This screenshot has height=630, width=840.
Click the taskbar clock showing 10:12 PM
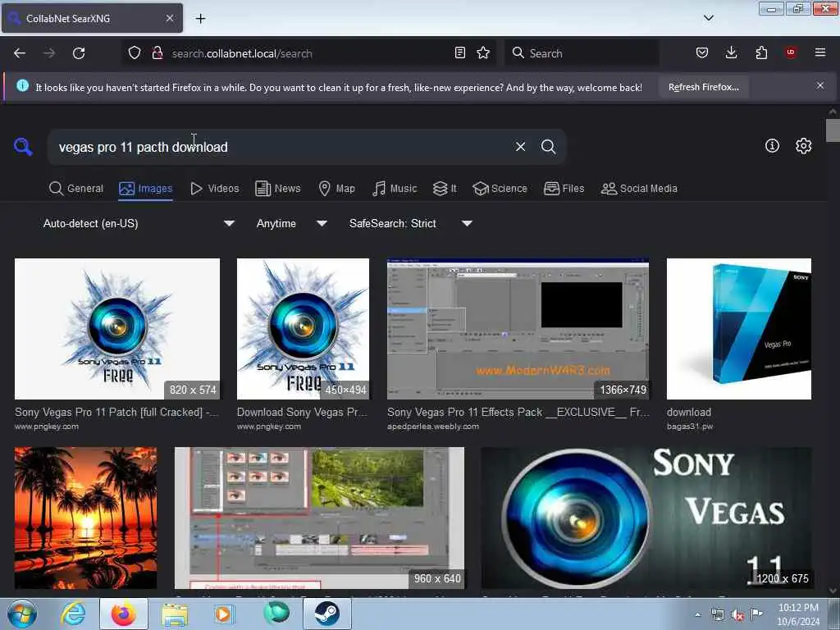tap(798, 614)
